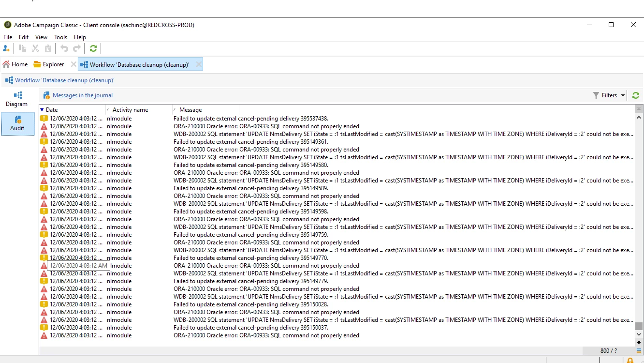Click the lock icon in status bar
Screen dimensions: 644x363
coord(630,361)
